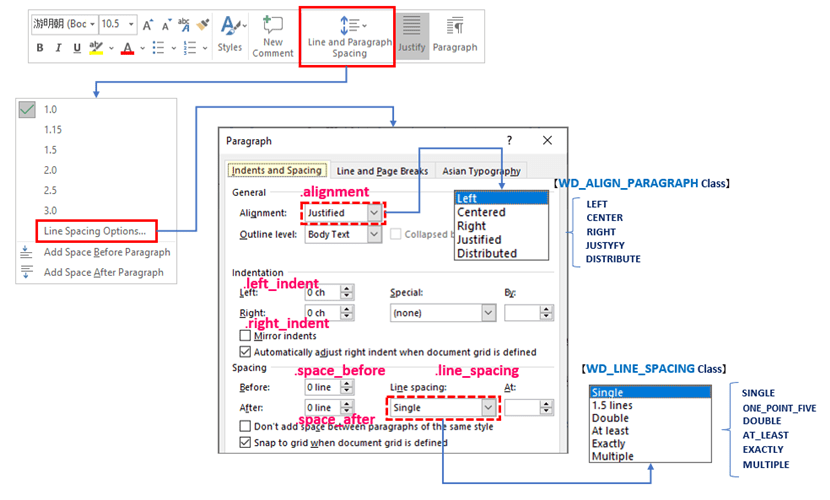Open the Bullets dropdown arrow

point(173,49)
